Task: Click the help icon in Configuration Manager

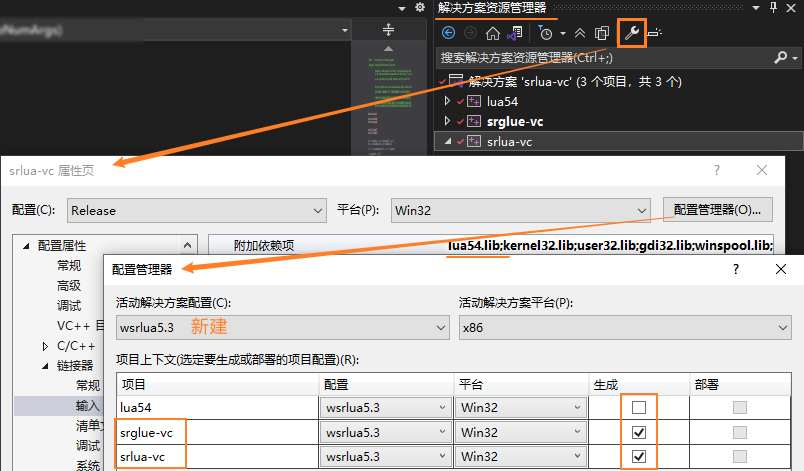Action: [x=736, y=269]
